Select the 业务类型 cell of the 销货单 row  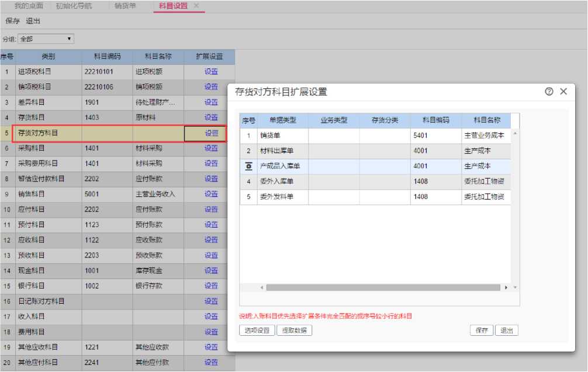tap(334, 135)
